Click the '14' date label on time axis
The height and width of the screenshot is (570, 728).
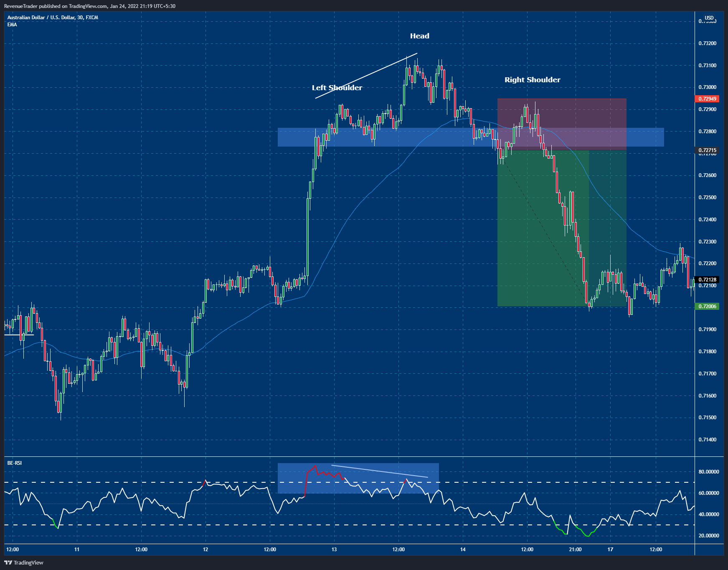pyautogui.click(x=463, y=550)
